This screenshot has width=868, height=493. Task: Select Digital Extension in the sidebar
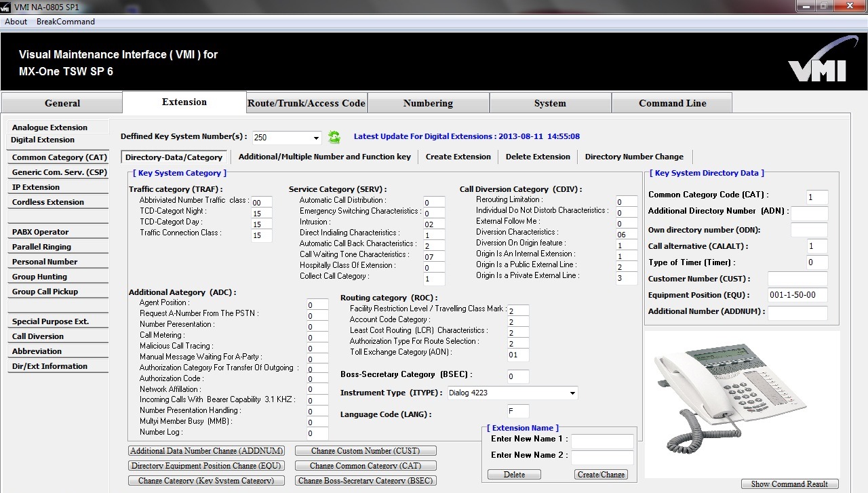[x=58, y=140]
